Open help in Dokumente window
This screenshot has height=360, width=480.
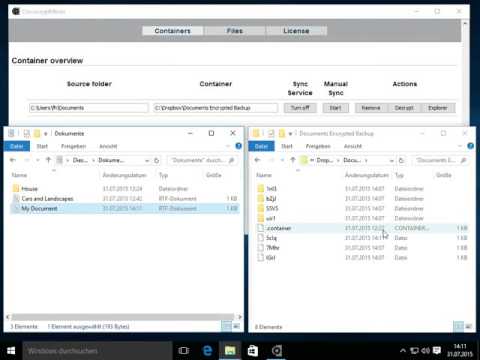click(238, 146)
